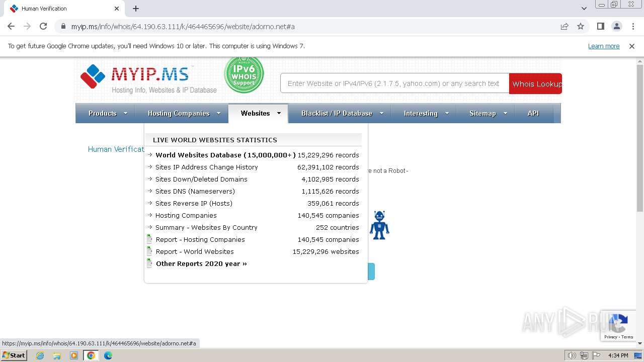
Task: Expand the Websites menu arrow
Action: point(279,113)
